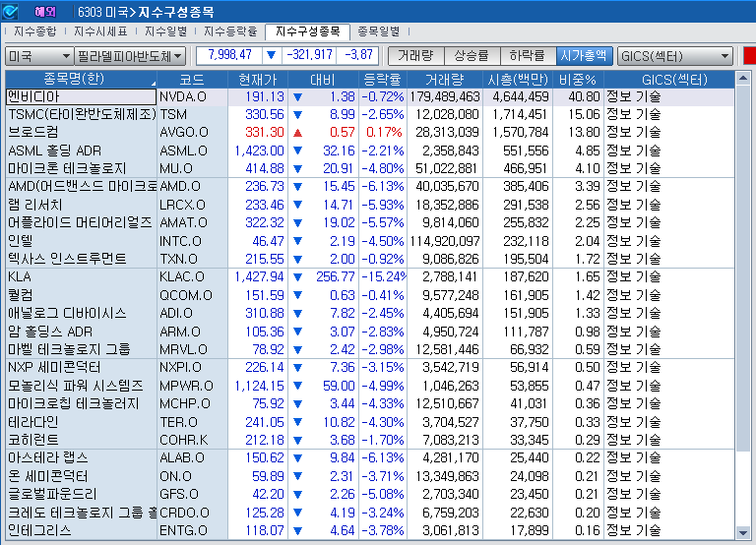Click the 현재가 column header
Image resolution: width=756 pixels, height=545 pixels.
(258, 79)
